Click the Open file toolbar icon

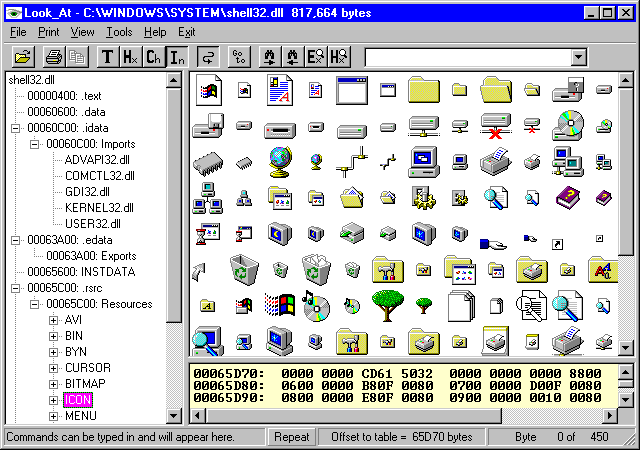23,57
